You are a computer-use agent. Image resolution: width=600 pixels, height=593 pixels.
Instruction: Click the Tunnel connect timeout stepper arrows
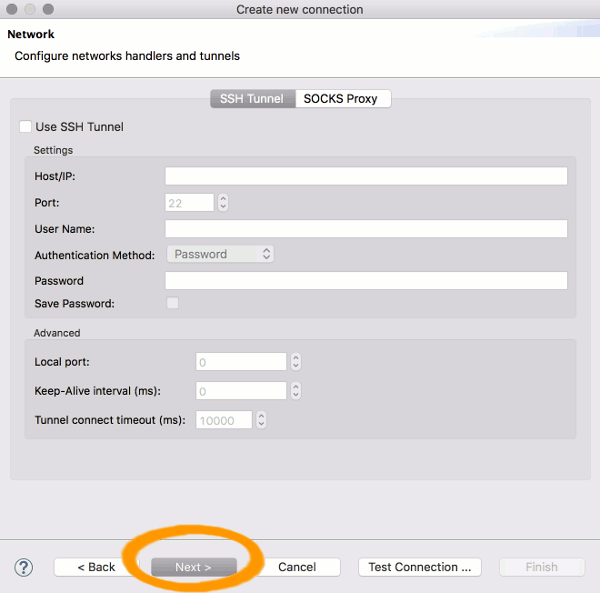(261, 420)
